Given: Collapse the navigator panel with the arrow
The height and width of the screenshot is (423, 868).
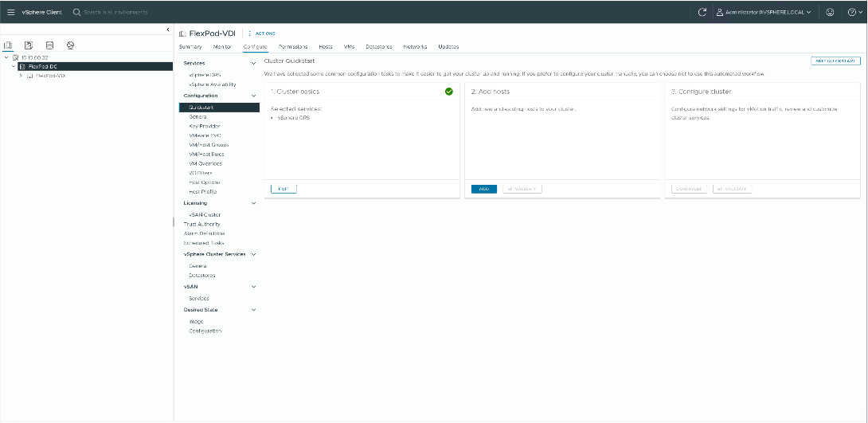Looking at the screenshot, I should point(168,30).
